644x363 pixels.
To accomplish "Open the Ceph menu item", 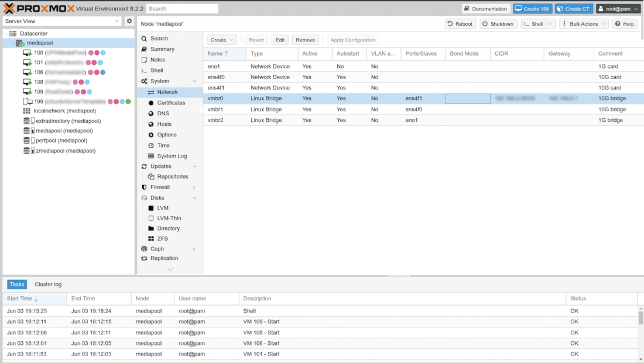I will [157, 249].
